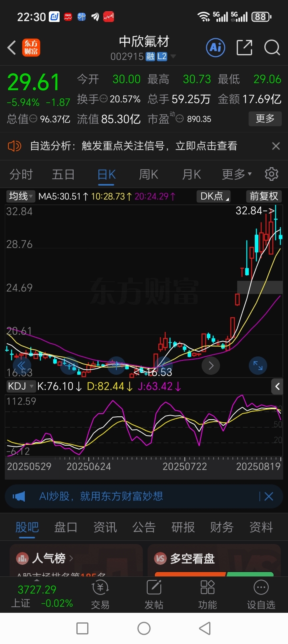Screen dimensions: 288x644
Task: Switch to the 周K chart tab
Action: (148, 174)
